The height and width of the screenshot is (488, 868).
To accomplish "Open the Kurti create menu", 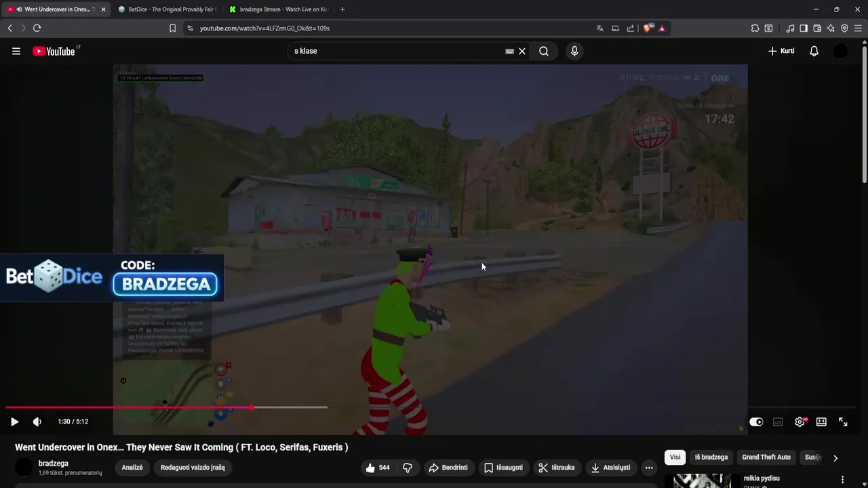I will pyautogui.click(x=781, y=51).
